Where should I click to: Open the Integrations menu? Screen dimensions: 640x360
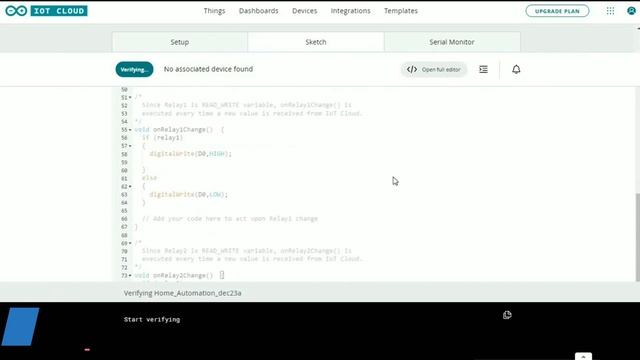tap(350, 11)
